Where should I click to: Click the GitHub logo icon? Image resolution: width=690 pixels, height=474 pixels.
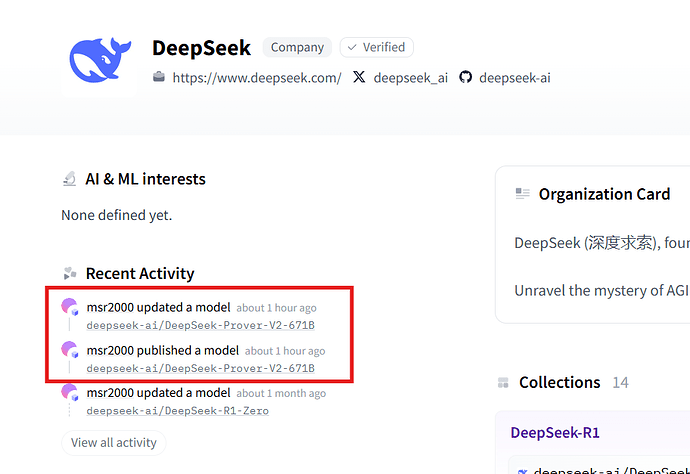[x=466, y=77]
